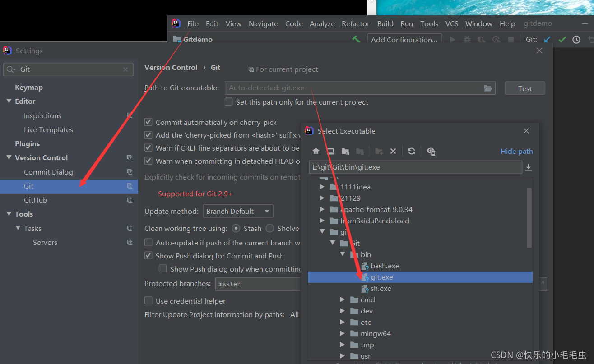This screenshot has width=594, height=364.
Task: Click the path field showing E:\git\Git\bin\git.exe
Action: click(x=416, y=167)
